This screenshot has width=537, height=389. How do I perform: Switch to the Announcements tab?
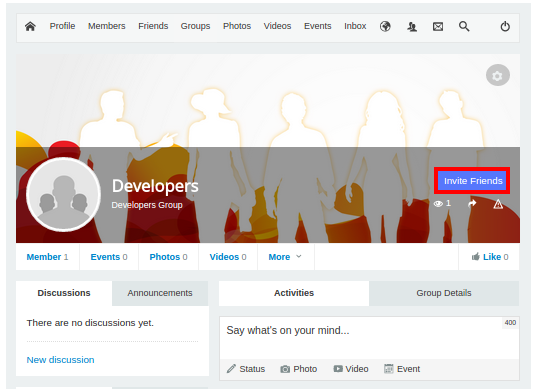click(x=160, y=293)
